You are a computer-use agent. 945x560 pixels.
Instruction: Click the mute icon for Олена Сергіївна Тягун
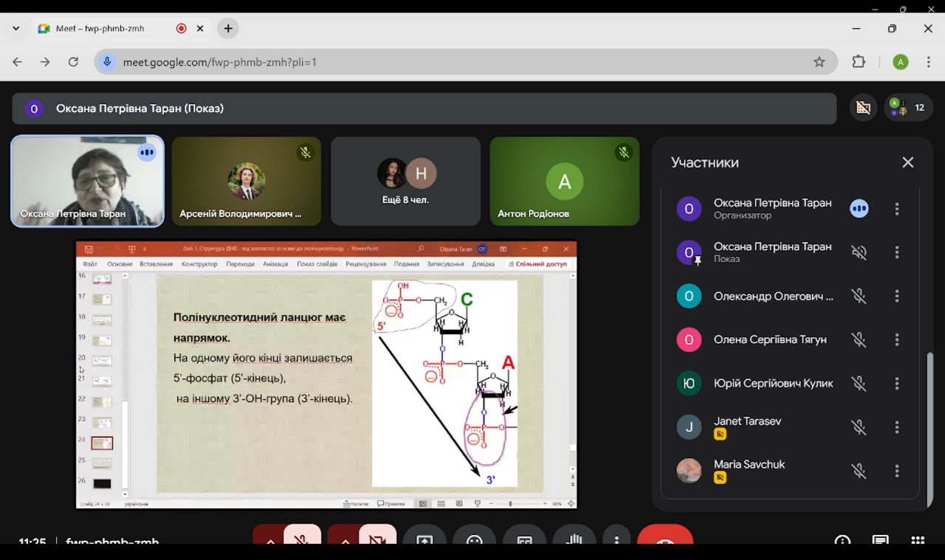tap(859, 339)
